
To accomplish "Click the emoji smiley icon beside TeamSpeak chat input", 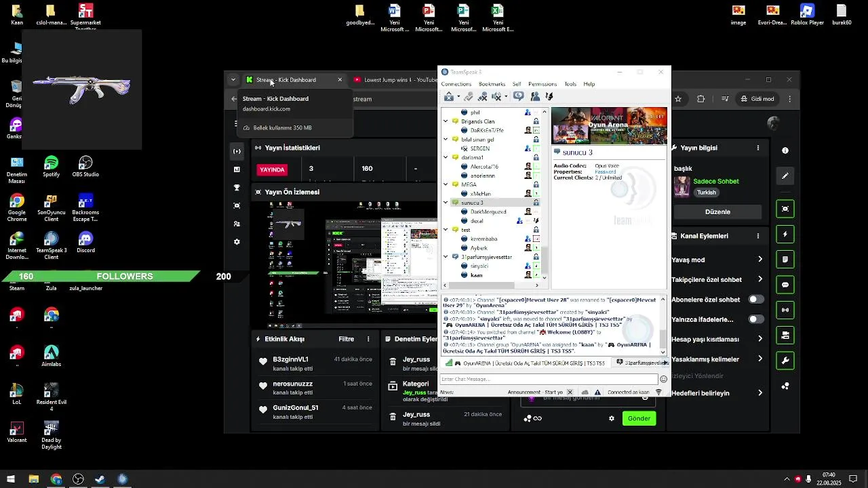I will click(663, 380).
